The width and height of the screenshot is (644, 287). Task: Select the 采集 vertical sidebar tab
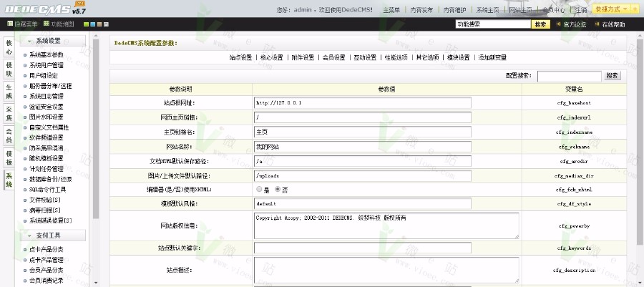(9, 114)
